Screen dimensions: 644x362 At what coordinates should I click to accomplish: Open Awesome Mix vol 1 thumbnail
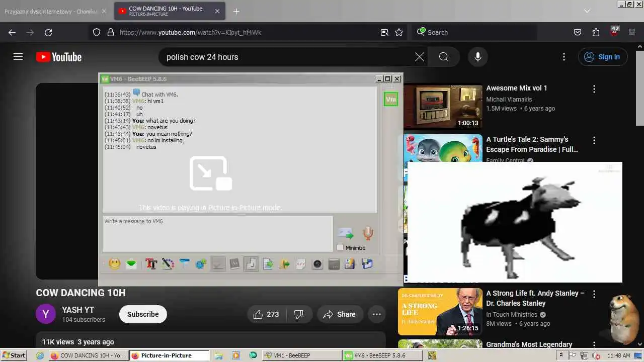[443, 106]
